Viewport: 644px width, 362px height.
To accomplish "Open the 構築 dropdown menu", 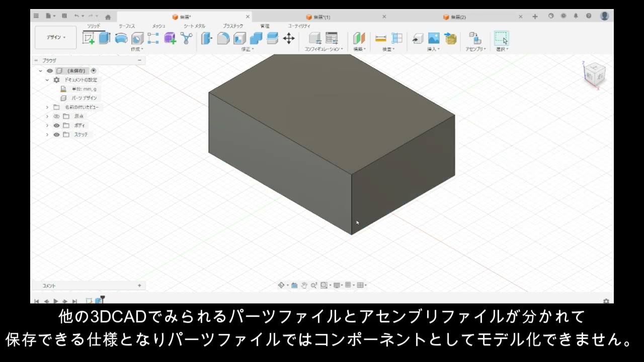I will [x=359, y=49].
